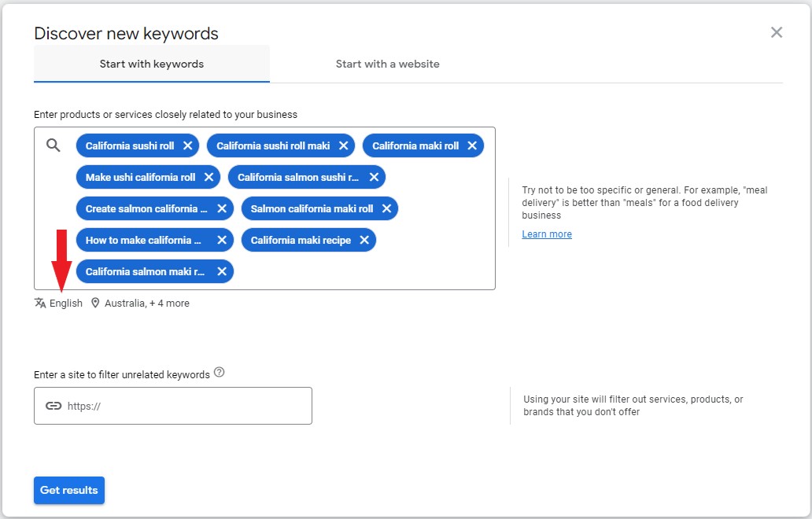Close the Discover new keywords dialog
The image size is (812, 519).
point(777,32)
